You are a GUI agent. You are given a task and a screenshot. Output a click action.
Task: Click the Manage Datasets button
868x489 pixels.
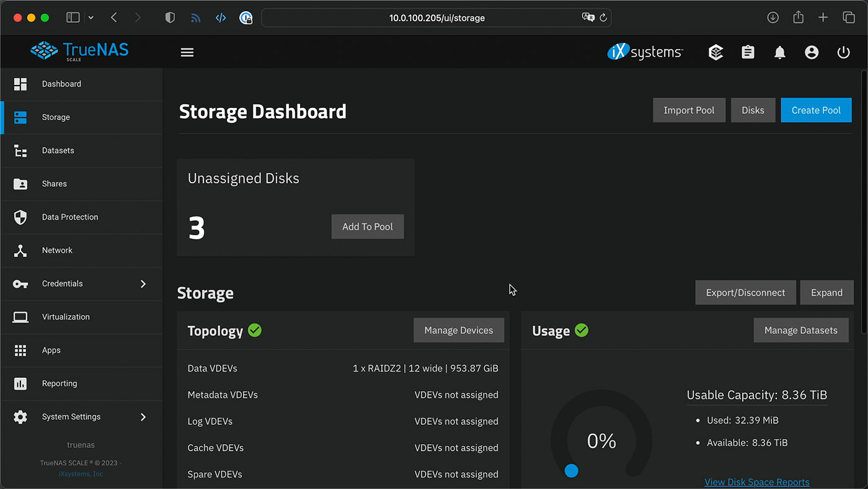800,330
